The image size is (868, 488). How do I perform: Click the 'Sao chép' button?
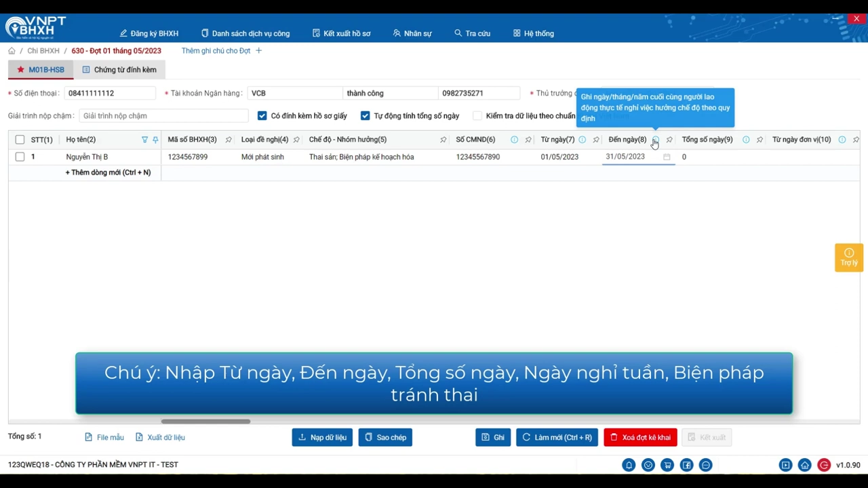pyautogui.click(x=385, y=438)
